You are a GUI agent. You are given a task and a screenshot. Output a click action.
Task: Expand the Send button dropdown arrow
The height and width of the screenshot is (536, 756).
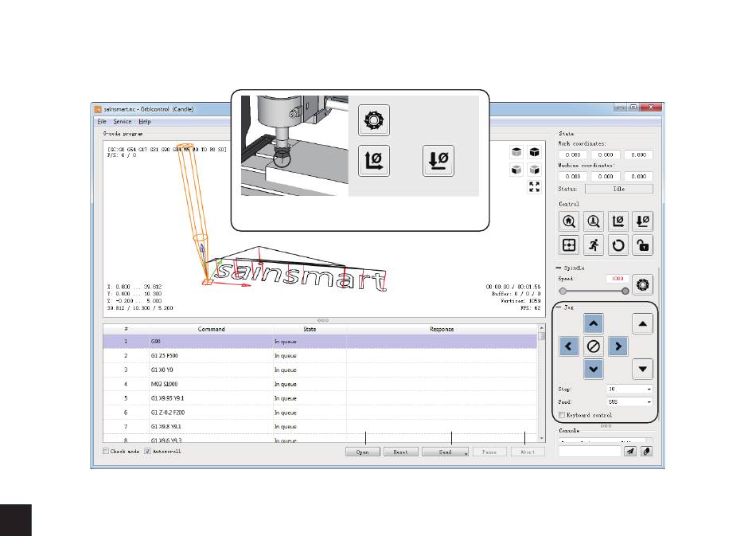pyautogui.click(x=466, y=452)
